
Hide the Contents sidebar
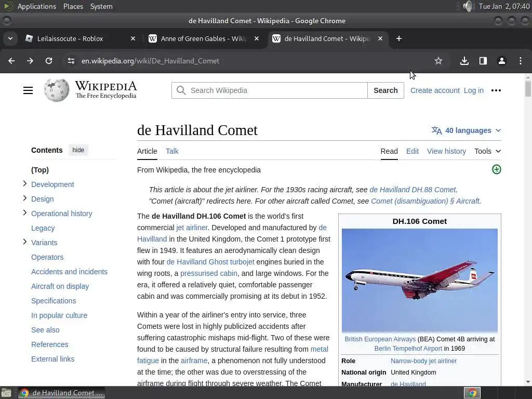[78, 150]
